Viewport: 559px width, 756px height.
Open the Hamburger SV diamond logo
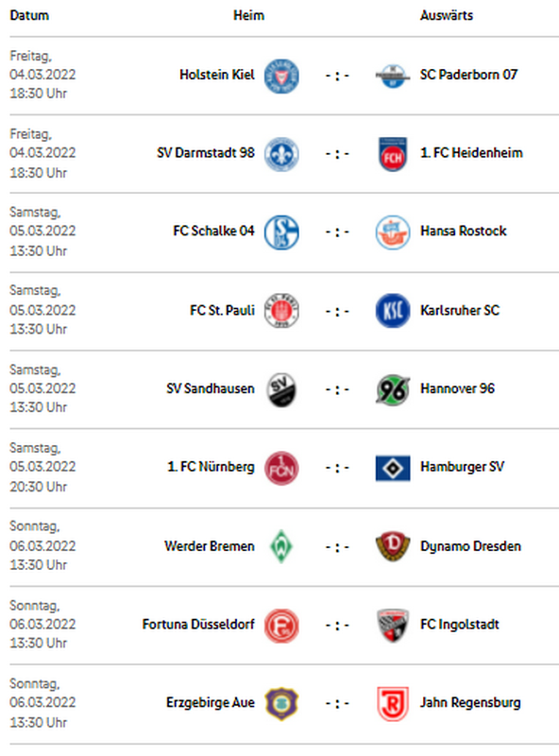393,468
